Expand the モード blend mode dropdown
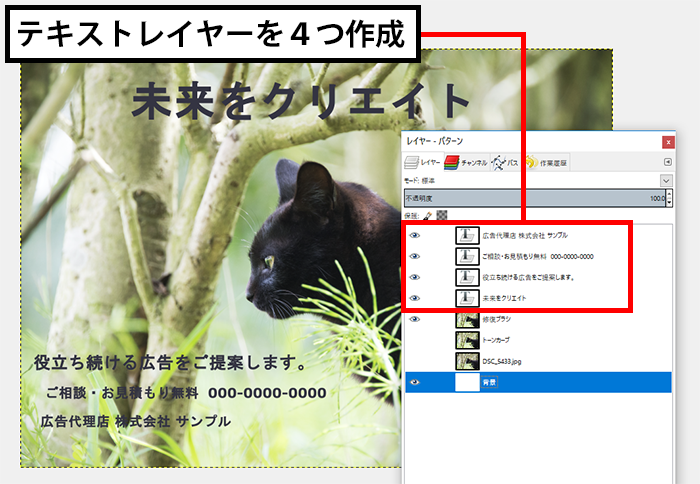700x484 pixels. [x=666, y=181]
